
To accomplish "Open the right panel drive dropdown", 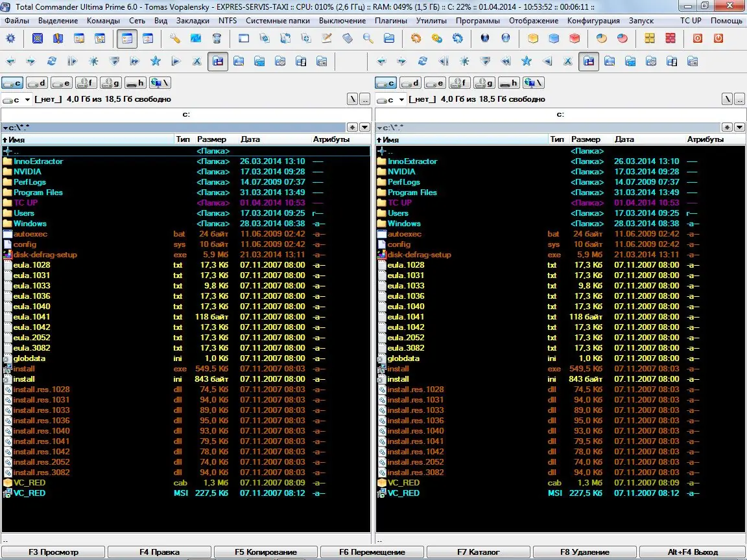I will (390, 99).
